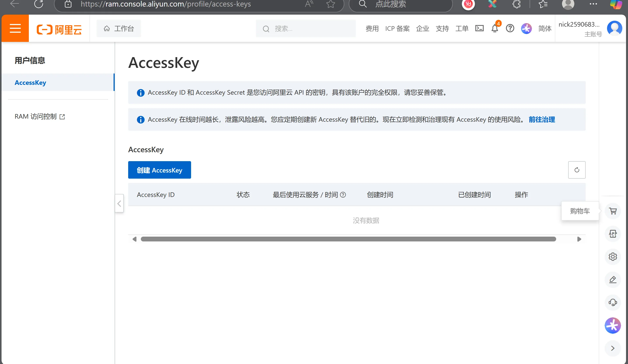Refresh the AccessKey table
This screenshot has width=628, height=364.
577,170
